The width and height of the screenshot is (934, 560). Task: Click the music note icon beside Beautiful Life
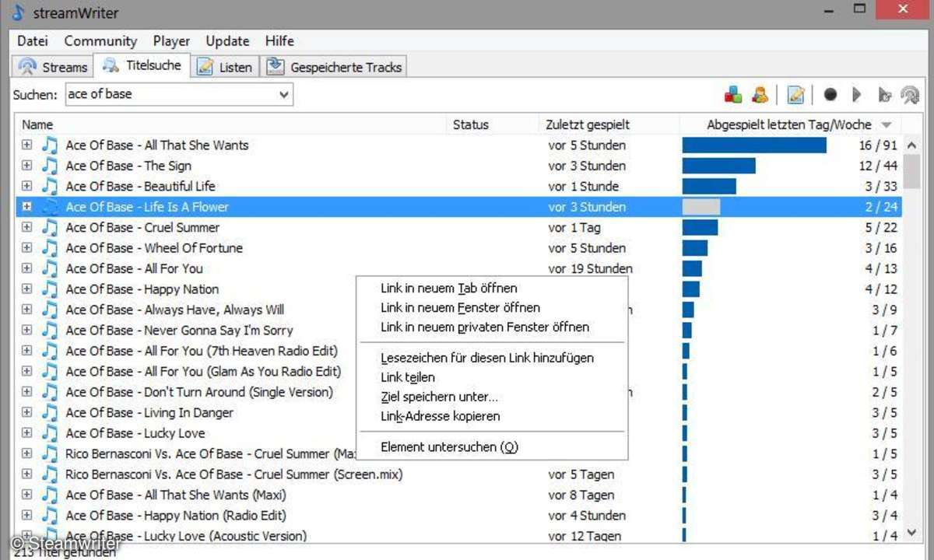[x=50, y=186]
